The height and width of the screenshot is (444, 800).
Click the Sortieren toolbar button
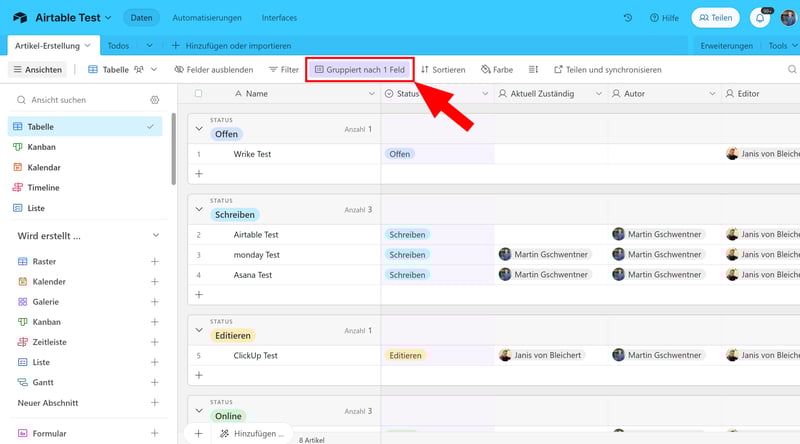tap(443, 70)
